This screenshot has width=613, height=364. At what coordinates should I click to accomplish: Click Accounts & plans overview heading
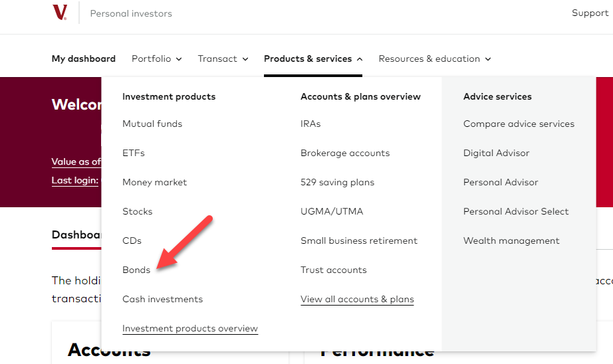click(x=360, y=96)
